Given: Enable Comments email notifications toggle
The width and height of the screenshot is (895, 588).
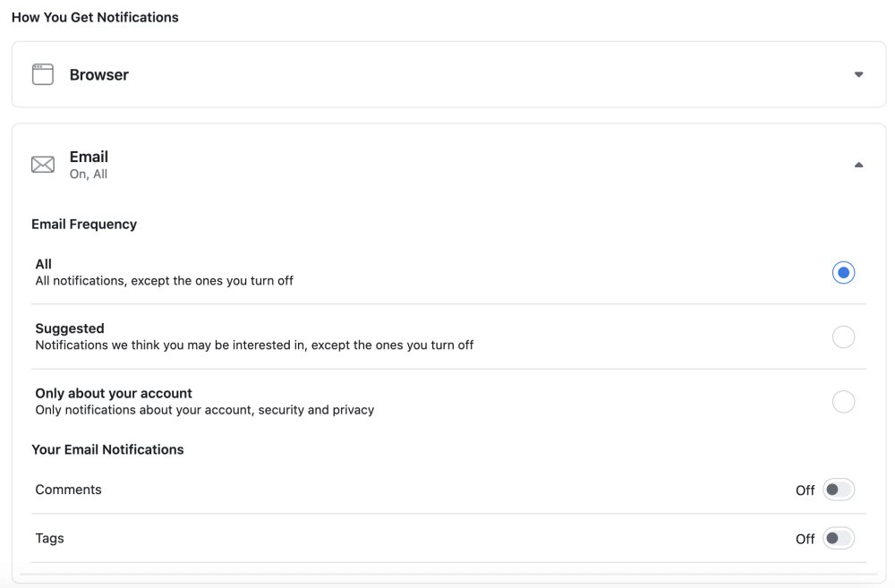Looking at the screenshot, I should [x=839, y=490].
